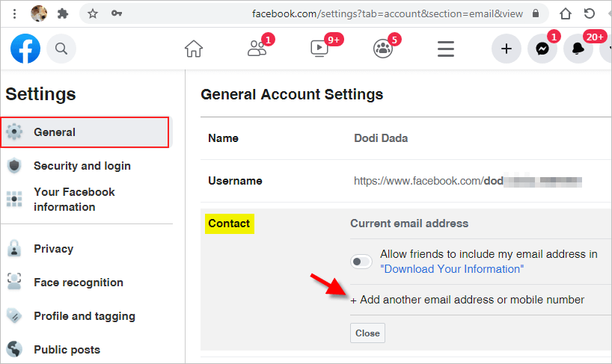
Task: Go to browser home page icon
Action: tap(566, 14)
